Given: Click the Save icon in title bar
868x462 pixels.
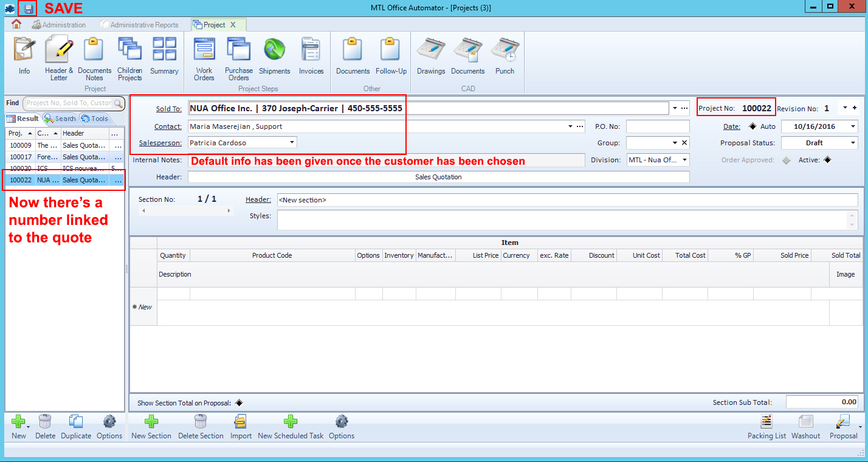Looking at the screenshot, I should 28,8.
